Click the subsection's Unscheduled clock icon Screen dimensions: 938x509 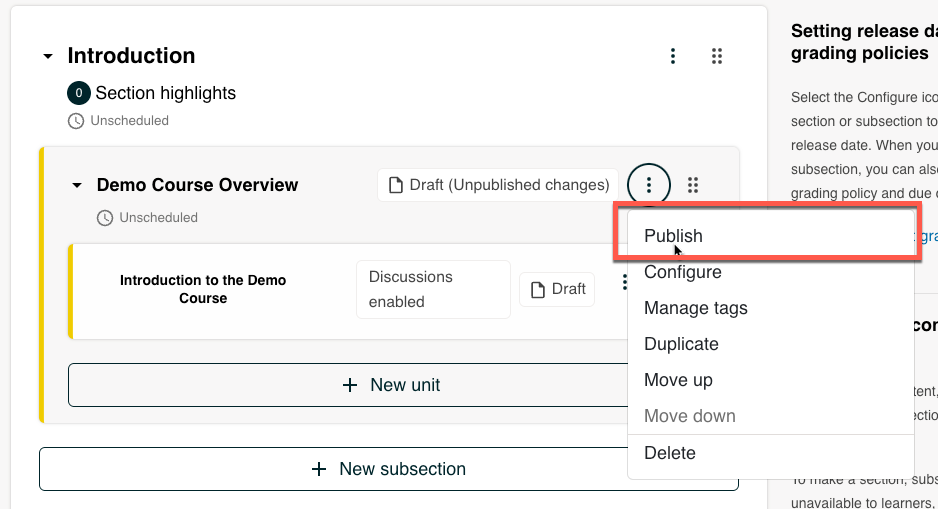click(105, 218)
